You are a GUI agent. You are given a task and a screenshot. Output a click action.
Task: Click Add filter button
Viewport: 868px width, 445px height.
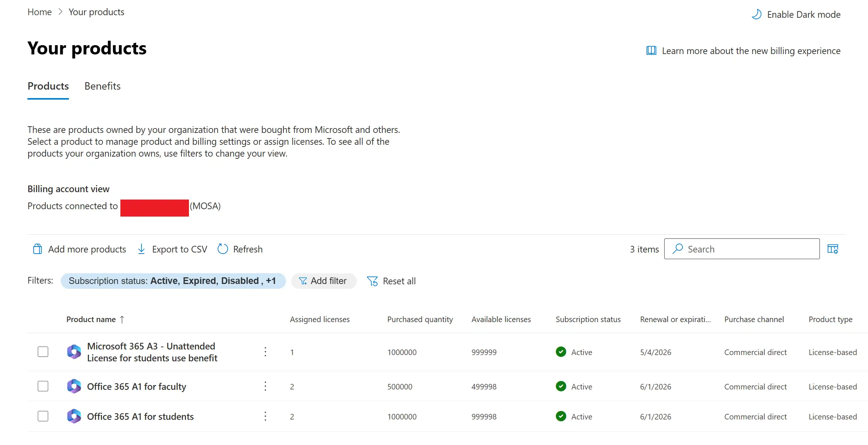click(x=324, y=281)
